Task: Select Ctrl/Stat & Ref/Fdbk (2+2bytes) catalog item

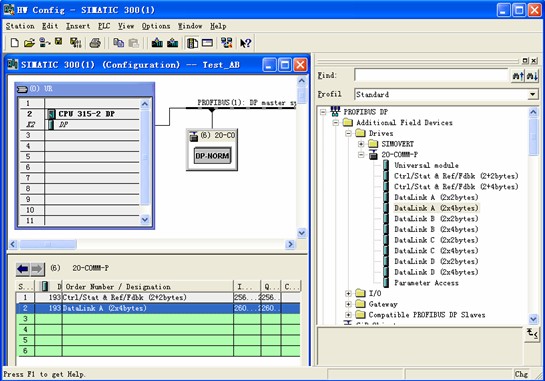Action: pos(456,176)
